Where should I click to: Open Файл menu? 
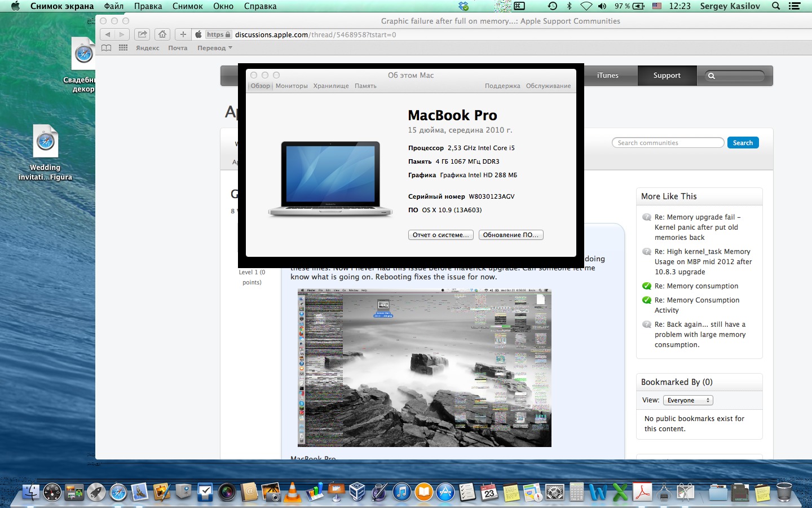point(114,6)
